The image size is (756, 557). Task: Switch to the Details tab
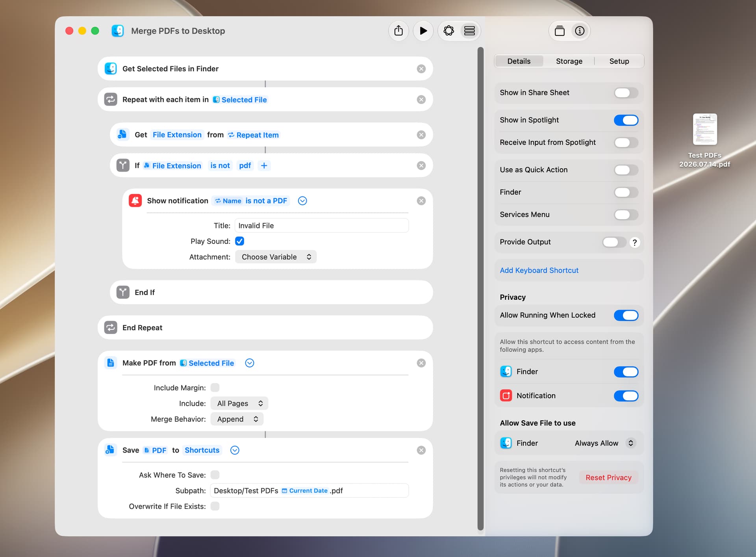pyautogui.click(x=519, y=61)
